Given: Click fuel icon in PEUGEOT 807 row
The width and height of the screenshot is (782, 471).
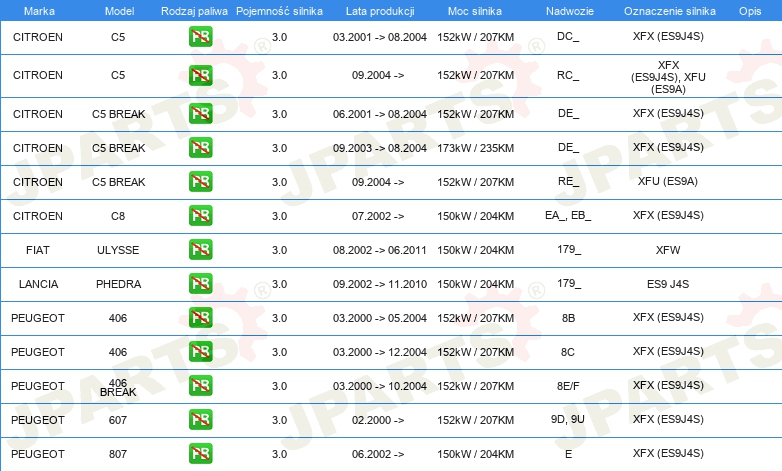Looking at the screenshot, I should pos(200,454).
